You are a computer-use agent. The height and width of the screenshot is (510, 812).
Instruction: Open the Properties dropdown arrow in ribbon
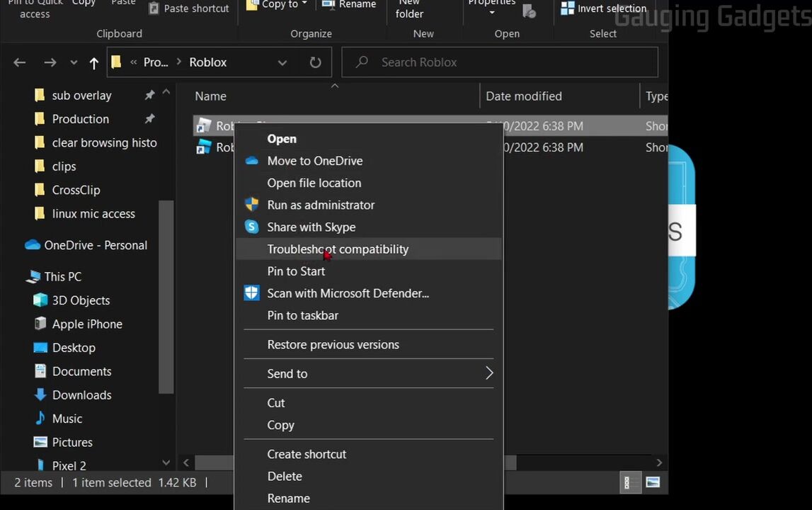pos(491,13)
